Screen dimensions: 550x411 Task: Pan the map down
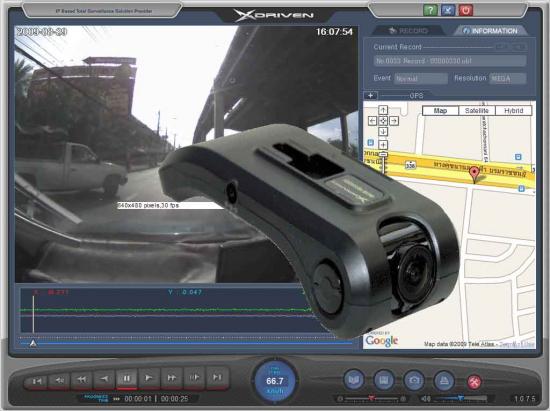(383, 132)
